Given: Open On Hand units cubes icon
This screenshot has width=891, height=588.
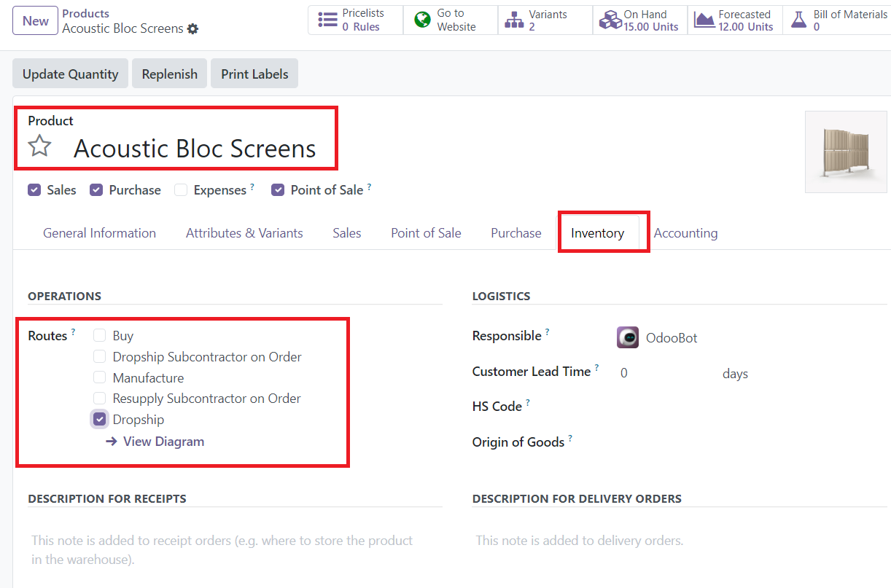Looking at the screenshot, I should (610, 20).
